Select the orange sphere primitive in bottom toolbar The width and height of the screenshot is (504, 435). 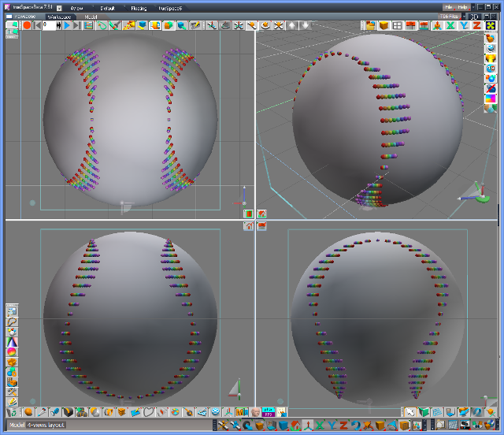coord(28,412)
